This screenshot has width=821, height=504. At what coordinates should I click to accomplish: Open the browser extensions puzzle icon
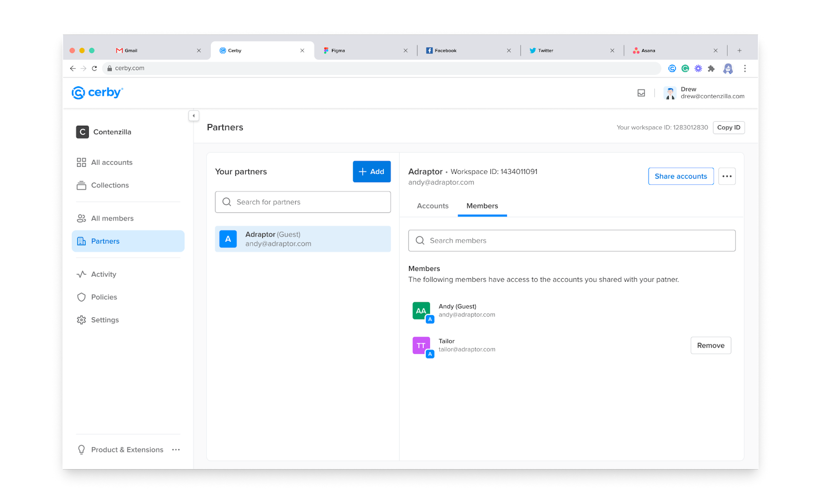pyautogui.click(x=711, y=68)
